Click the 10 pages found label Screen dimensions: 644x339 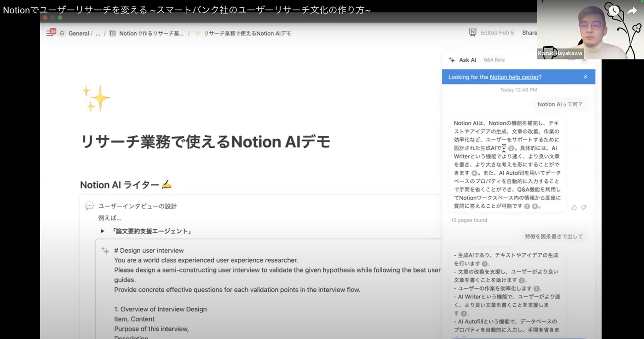coord(469,220)
